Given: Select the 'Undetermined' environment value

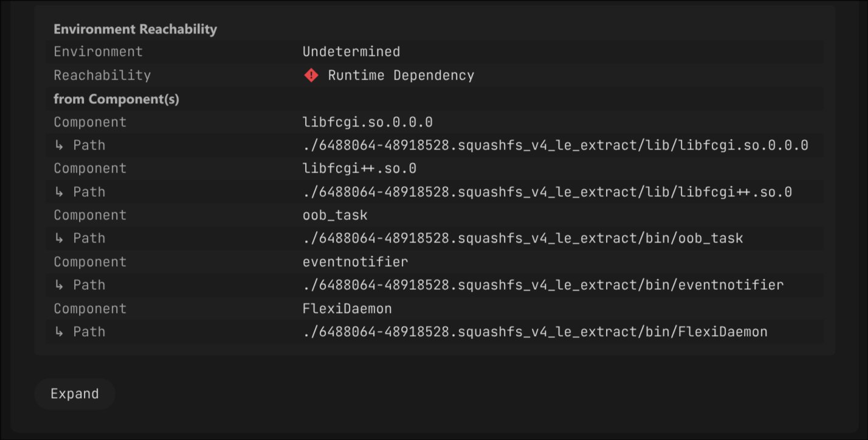Looking at the screenshot, I should tap(351, 52).
